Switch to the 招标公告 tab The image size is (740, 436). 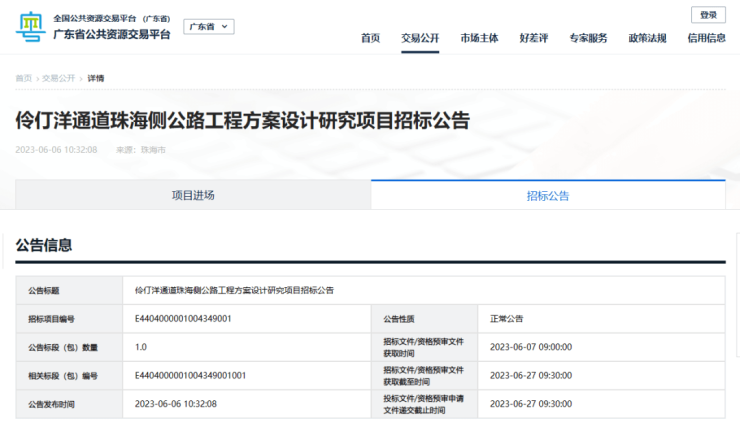click(x=548, y=195)
